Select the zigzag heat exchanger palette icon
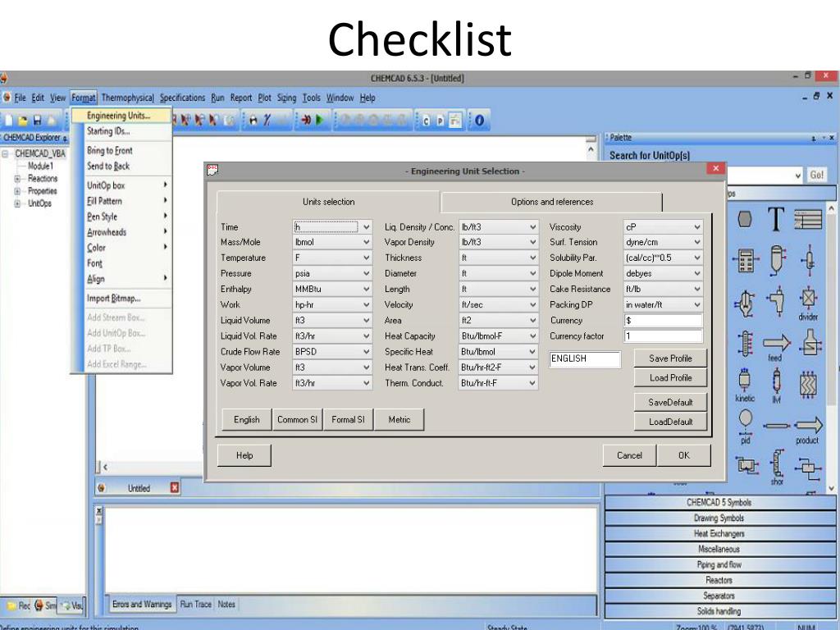The width and height of the screenshot is (840, 630). 808,384
